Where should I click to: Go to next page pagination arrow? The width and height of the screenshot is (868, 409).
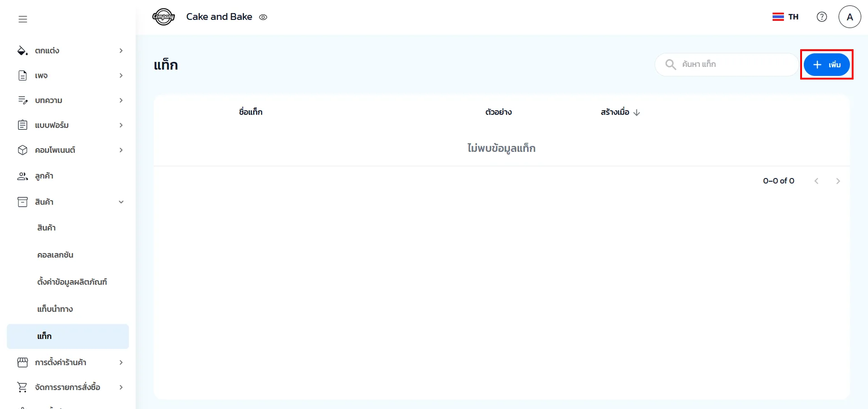838,181
